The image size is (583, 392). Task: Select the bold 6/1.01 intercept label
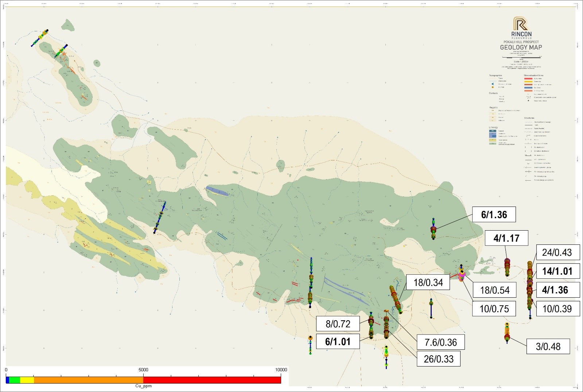tap(338, 342)
